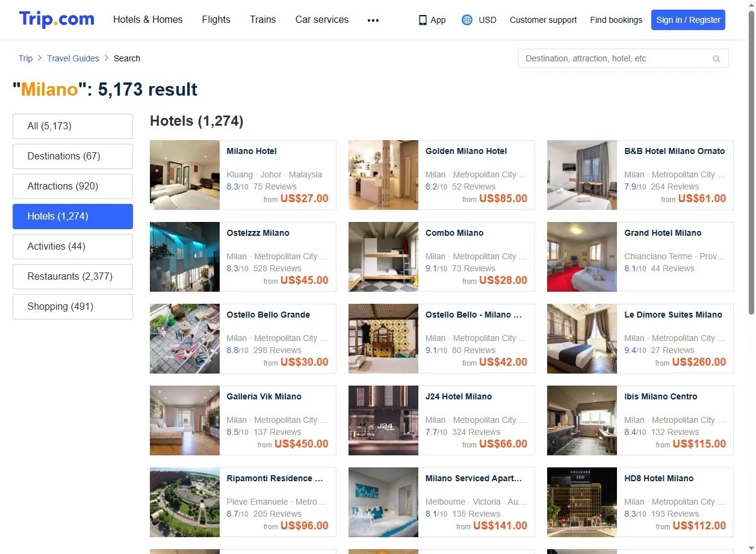Click Galleria Vik Milano title
Screen dimensions: 756x554
264,396
